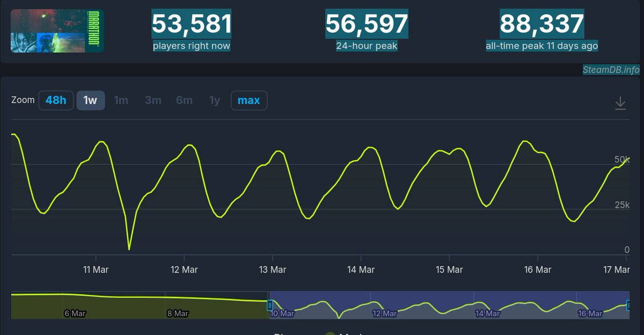Select the 6m zoom range
The image size is (644, 335).
(x=184, y=100)
